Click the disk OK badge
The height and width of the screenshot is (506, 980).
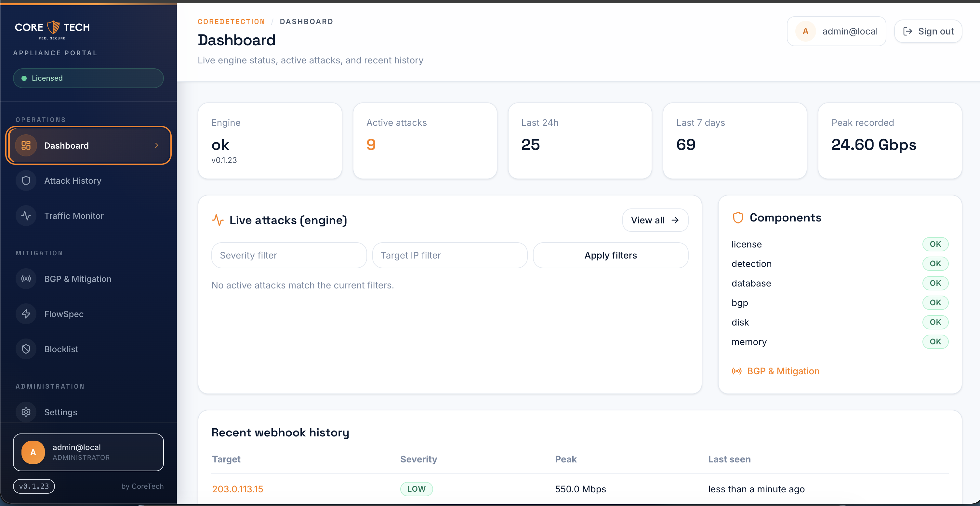pos(935,322)
